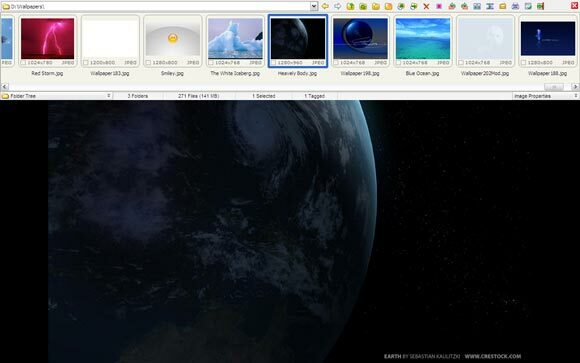Image resolution: width=580 pixels, height=363 pixels.
Task: Click the printer icon in toolbar
Action: [515, 6]
